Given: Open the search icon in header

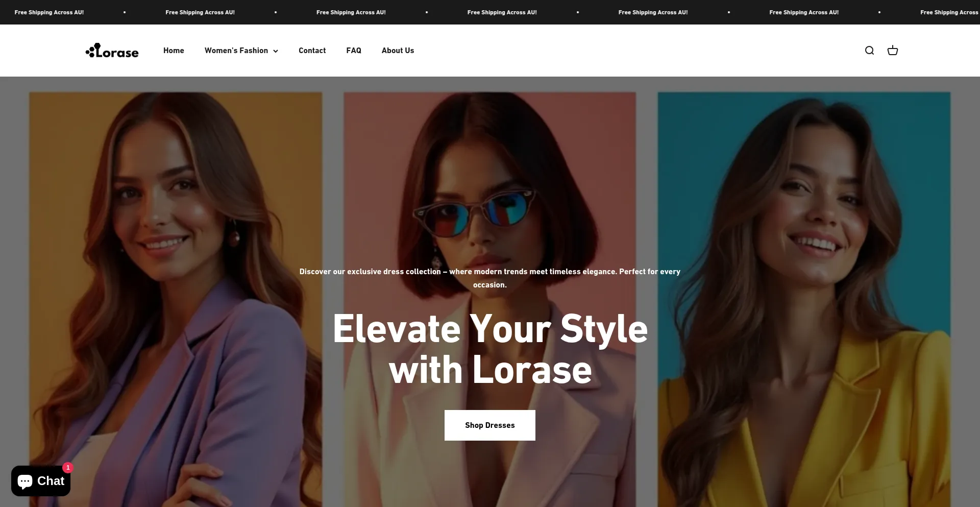Looking at the screenshot, I should [869, 51].
